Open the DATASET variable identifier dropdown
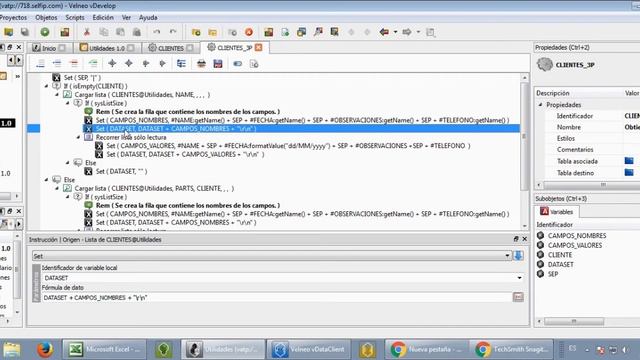 click(x=519, y=278)
